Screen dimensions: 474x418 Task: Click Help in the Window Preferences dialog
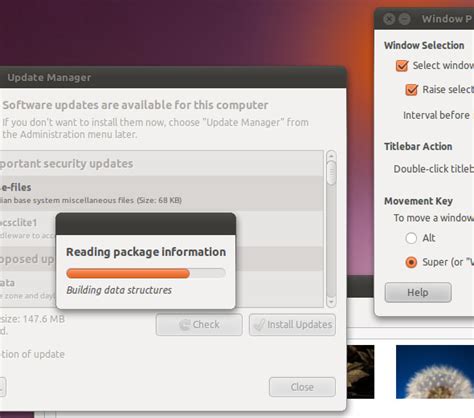(x=418, y=292)
